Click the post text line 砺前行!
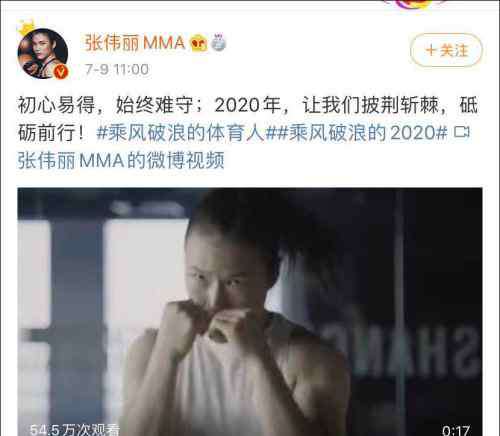The image size is (500, 436). [50, 133]
